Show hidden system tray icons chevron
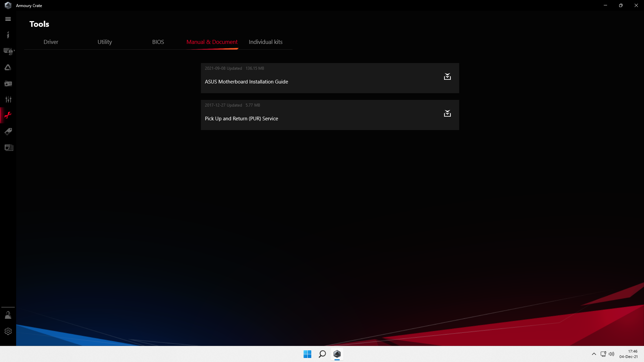Image resolution: width=644 pixels, height=362 pixels. point(594,354)
